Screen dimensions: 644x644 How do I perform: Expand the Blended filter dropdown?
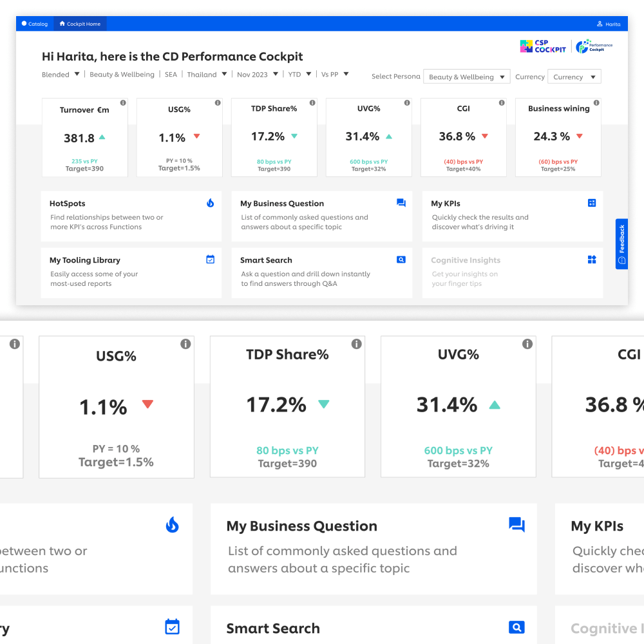77,74
